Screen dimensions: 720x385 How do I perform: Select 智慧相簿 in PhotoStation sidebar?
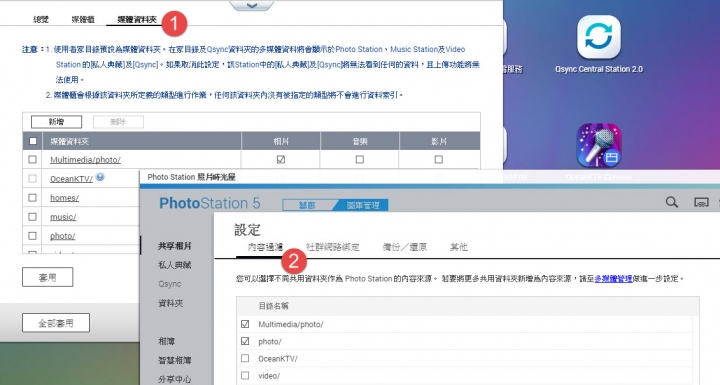point(174,360)
